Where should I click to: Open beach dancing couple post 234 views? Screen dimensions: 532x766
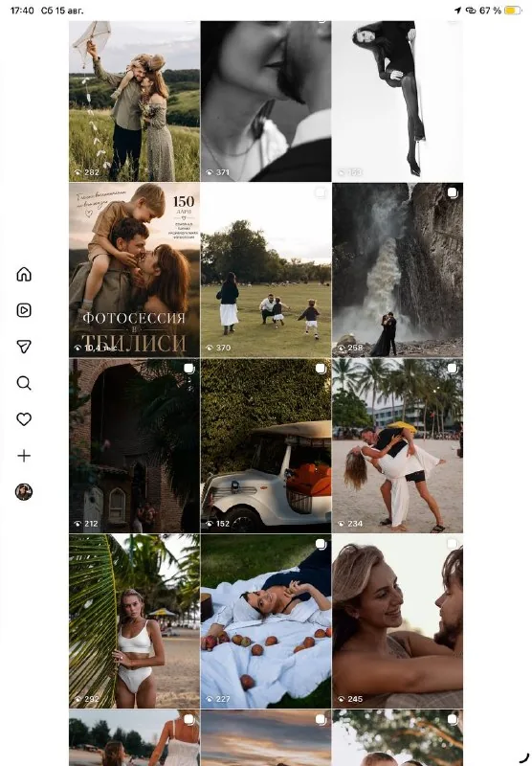click(398, 446)
